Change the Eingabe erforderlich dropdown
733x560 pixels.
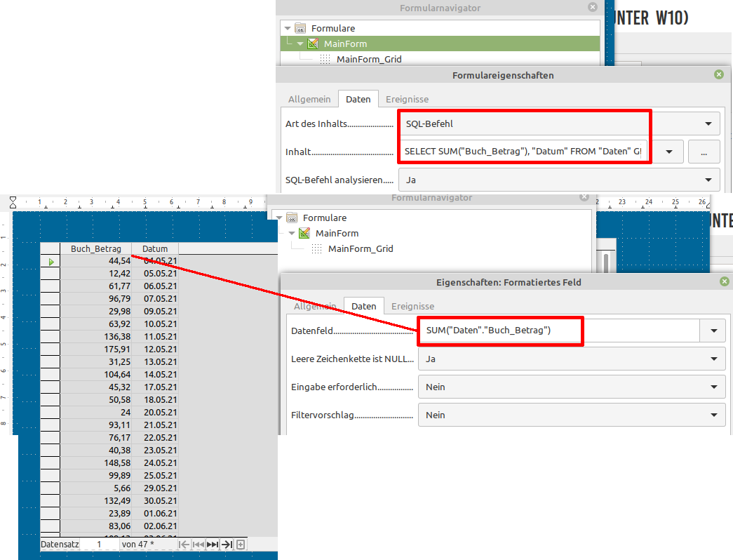[x=713, y=387]
